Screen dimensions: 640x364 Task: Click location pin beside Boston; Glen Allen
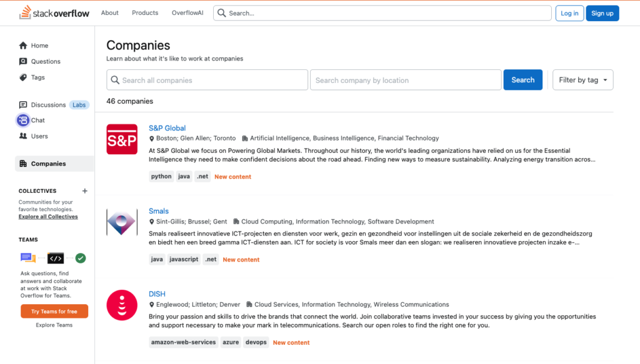click(151, 139)
